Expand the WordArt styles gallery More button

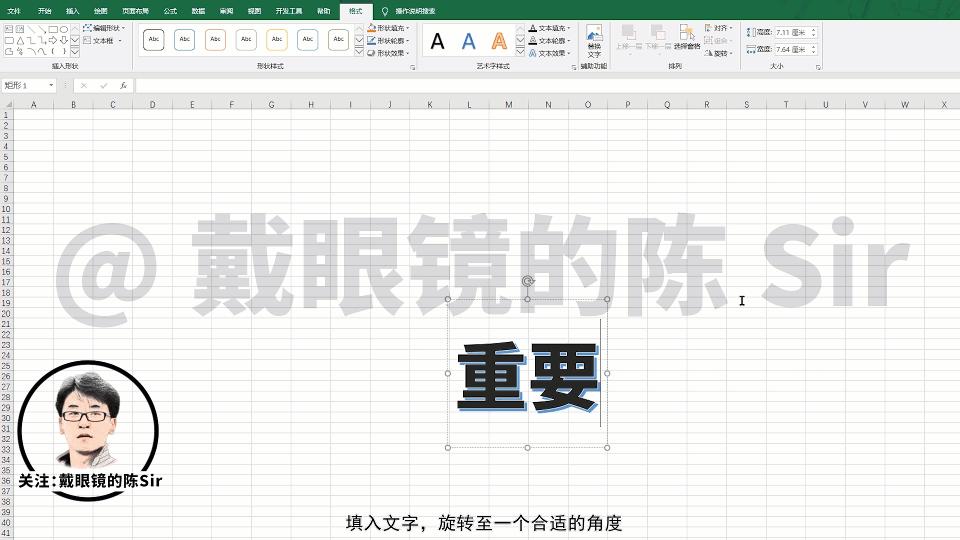click(x=520, y=53)
